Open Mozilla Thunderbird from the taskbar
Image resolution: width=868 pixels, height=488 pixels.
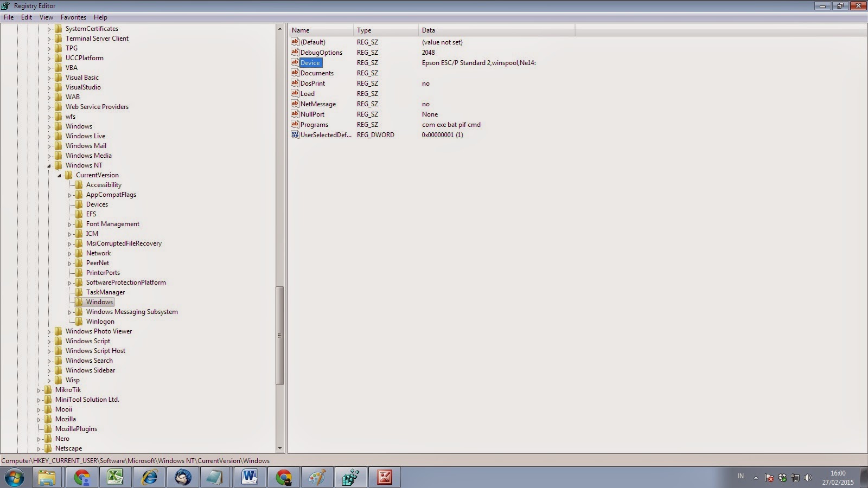pos(183,477)
